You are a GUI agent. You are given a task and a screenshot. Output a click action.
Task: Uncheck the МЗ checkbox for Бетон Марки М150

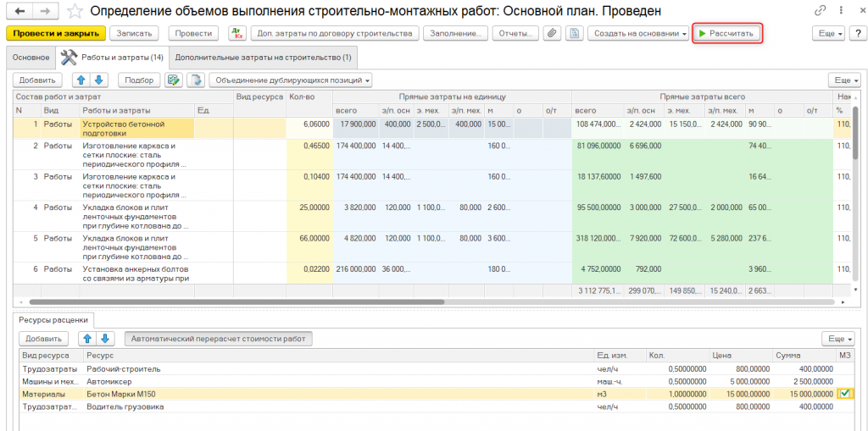tap(845, 394)
